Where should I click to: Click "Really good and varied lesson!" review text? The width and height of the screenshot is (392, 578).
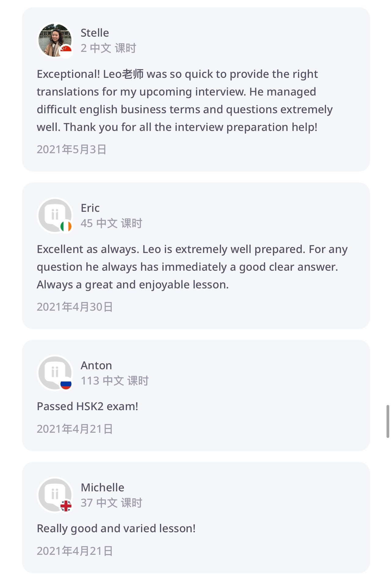point(116,528)
